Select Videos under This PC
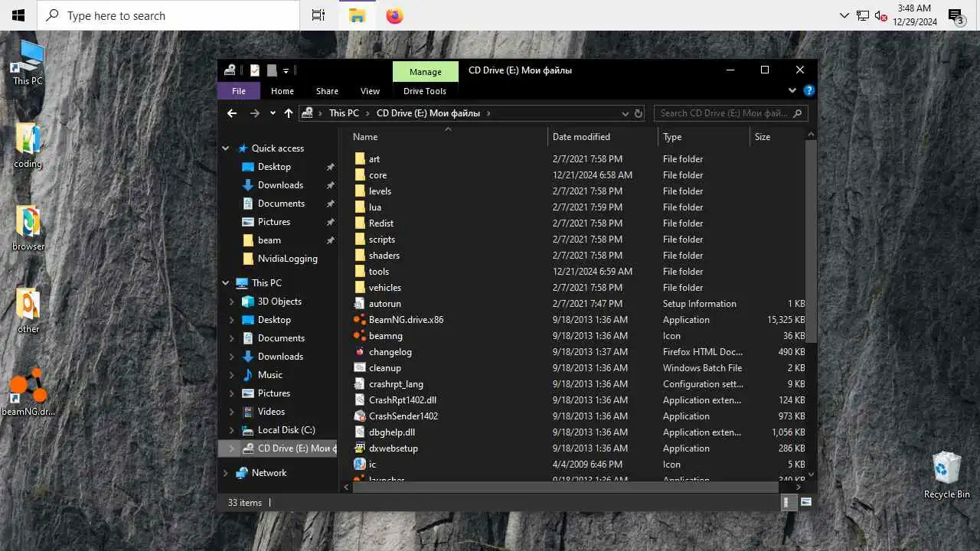 (271, 412)
